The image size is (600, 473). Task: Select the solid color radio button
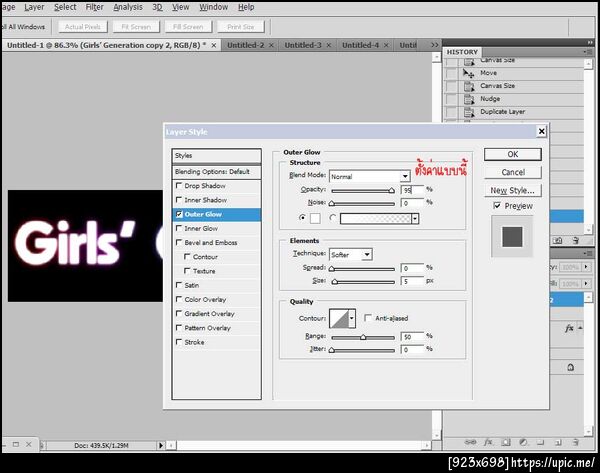pyautogui.click(x=302, y=218)
